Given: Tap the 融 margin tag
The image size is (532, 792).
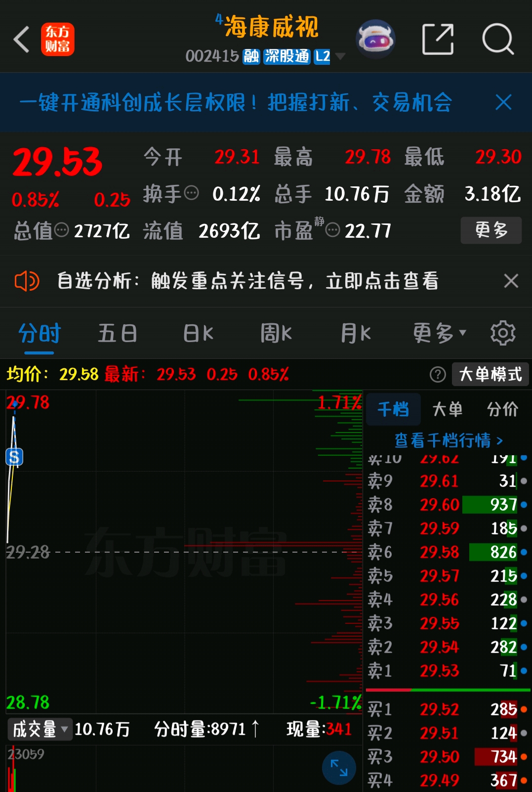Looking at the screenshot, I should tap(251, 56).
